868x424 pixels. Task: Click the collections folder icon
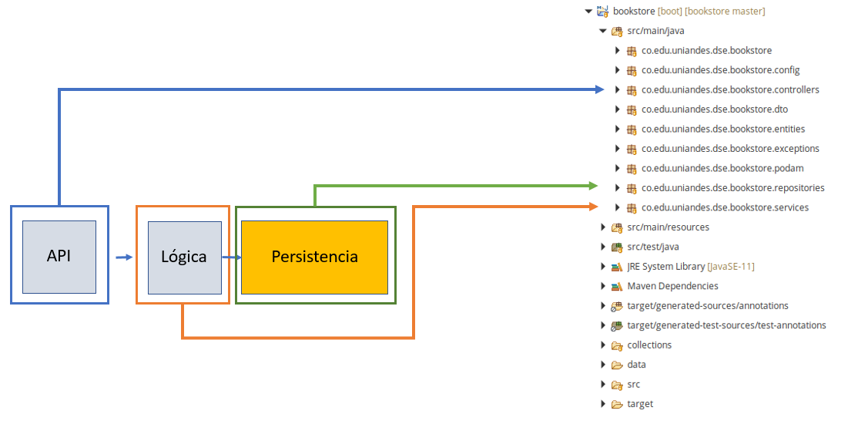pos(617,345)
